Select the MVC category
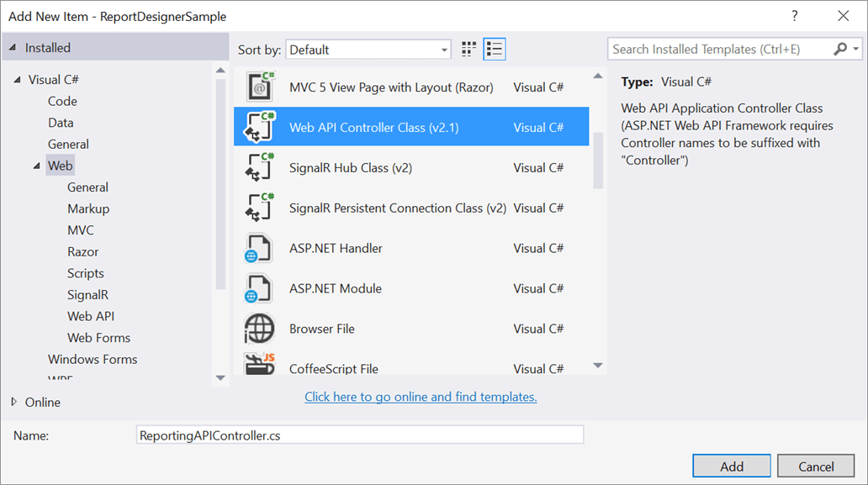 click(81, 230)
